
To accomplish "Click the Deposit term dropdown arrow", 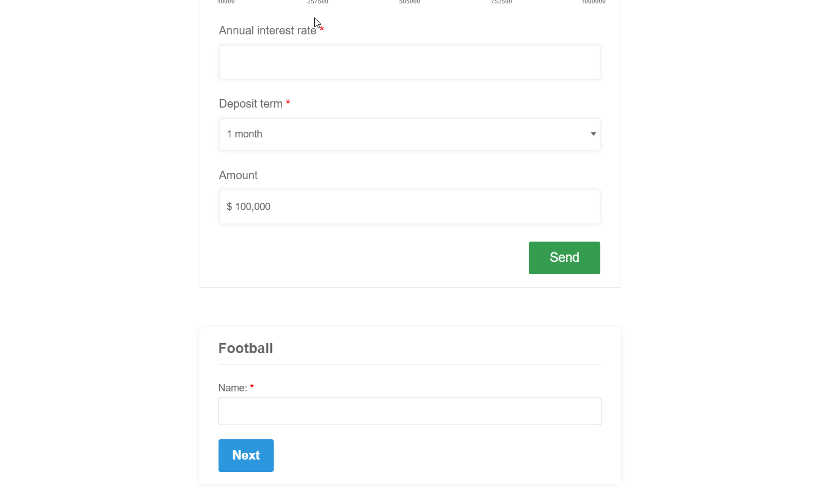I will coord(593,134).
